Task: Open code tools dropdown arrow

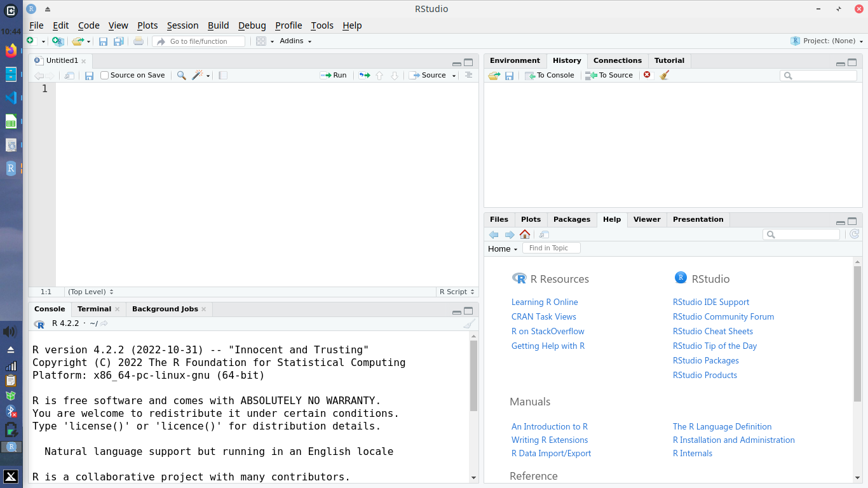Action: pyautogui.click(x=208, y=76)
